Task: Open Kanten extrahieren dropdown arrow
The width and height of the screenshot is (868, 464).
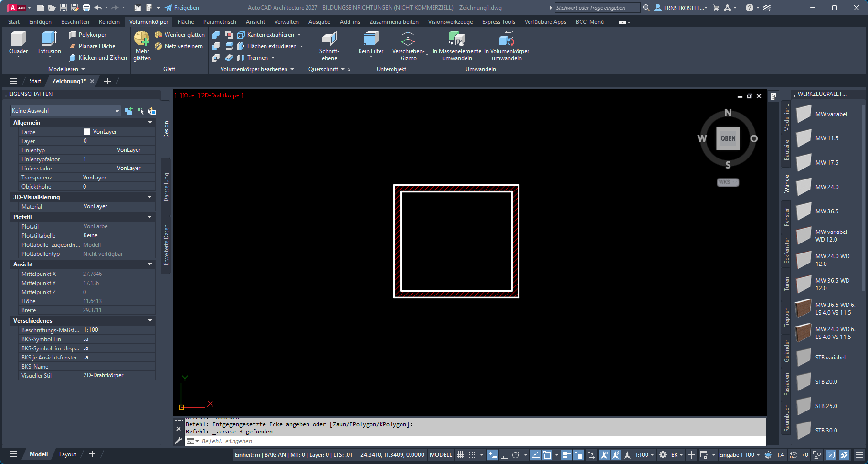Action: [299, 35]
